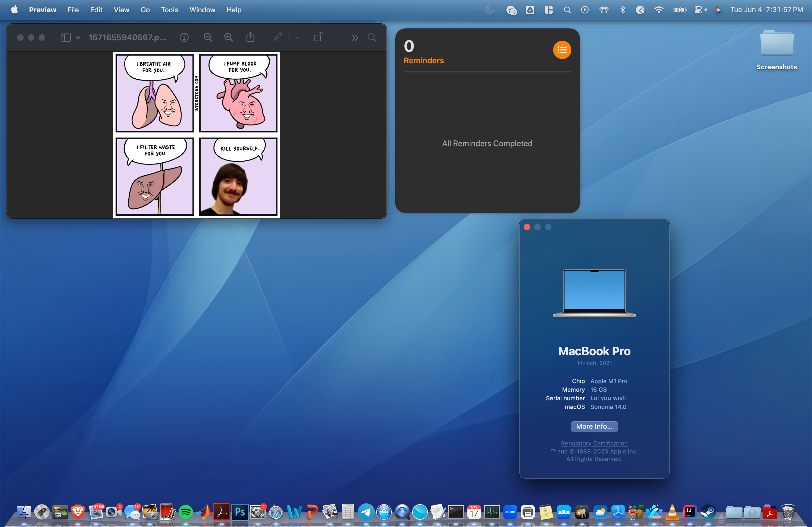Show more toolbar items via double chevron

[355, 38]
